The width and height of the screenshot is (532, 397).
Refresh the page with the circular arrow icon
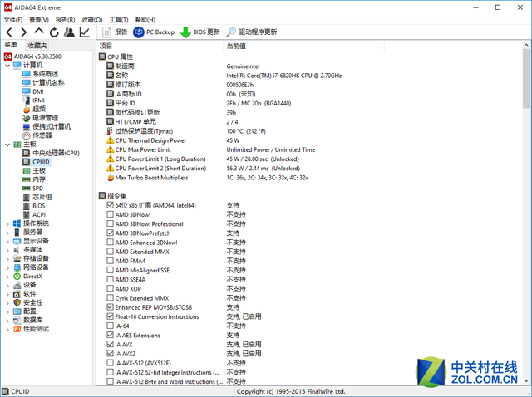(54, 32)
